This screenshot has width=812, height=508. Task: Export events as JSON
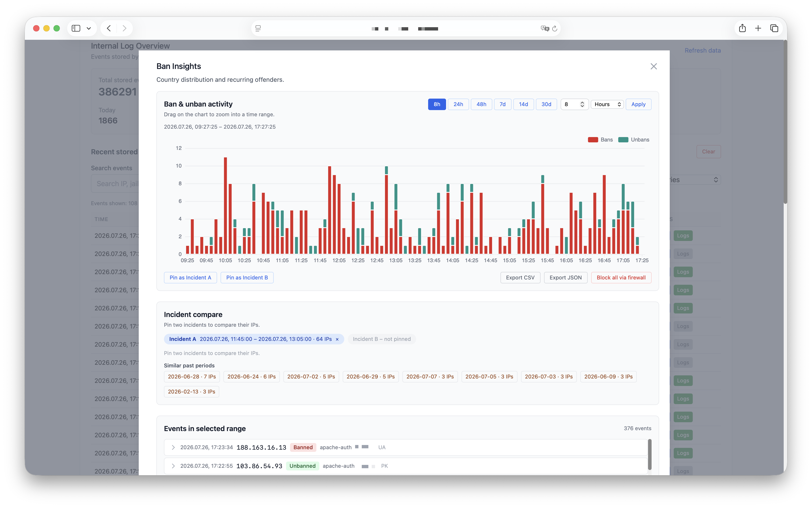tap(566, 277)
